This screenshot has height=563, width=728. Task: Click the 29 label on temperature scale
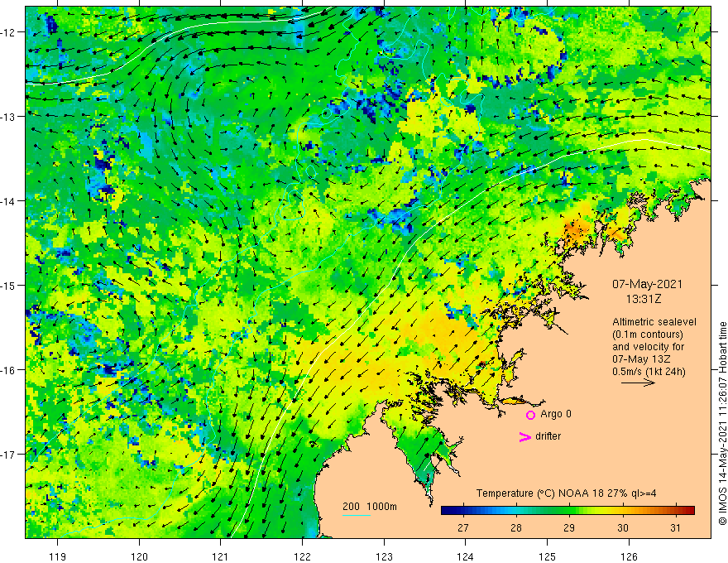569,527
